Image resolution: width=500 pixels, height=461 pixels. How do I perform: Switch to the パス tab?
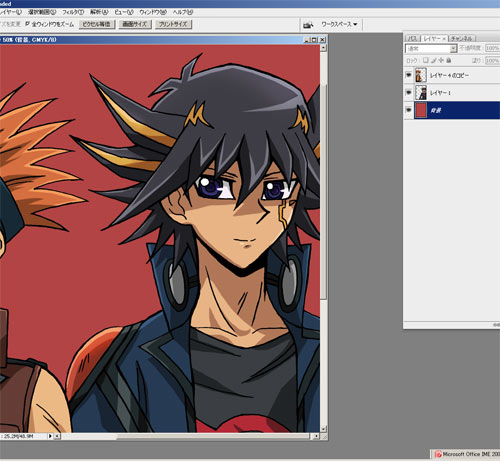[x=412, y=38]
